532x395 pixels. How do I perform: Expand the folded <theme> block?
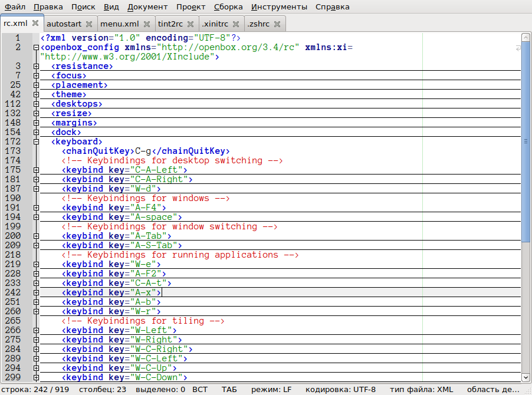(37, 94)
